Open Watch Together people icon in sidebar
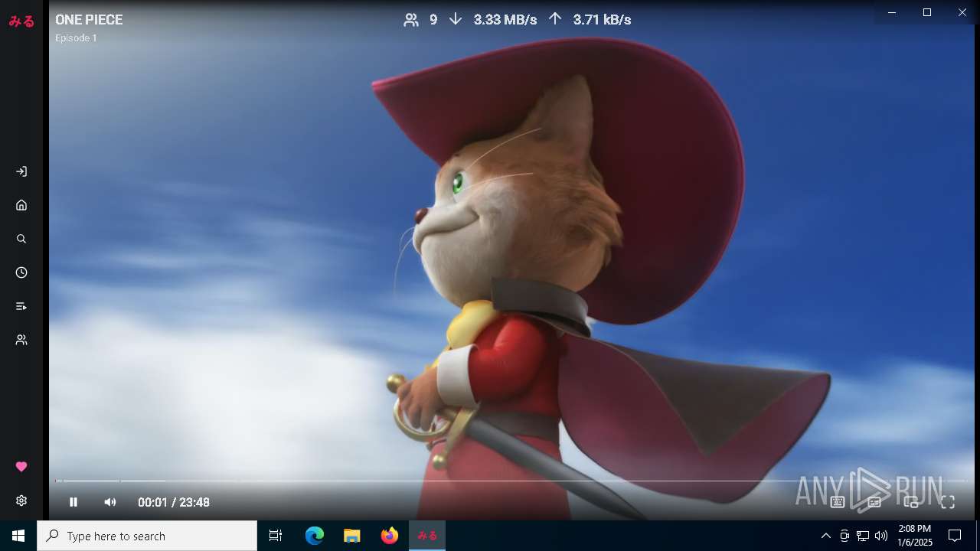The width and height of the screenshot is (980, 551). 21,340
